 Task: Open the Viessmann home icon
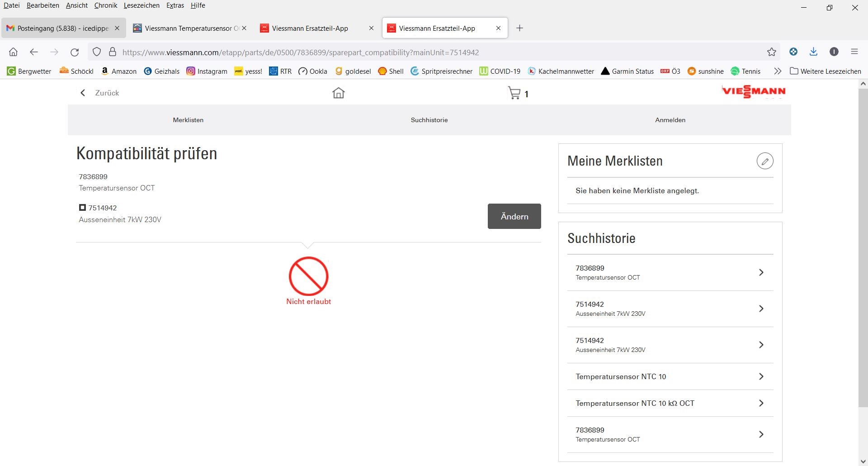[338, 93]
